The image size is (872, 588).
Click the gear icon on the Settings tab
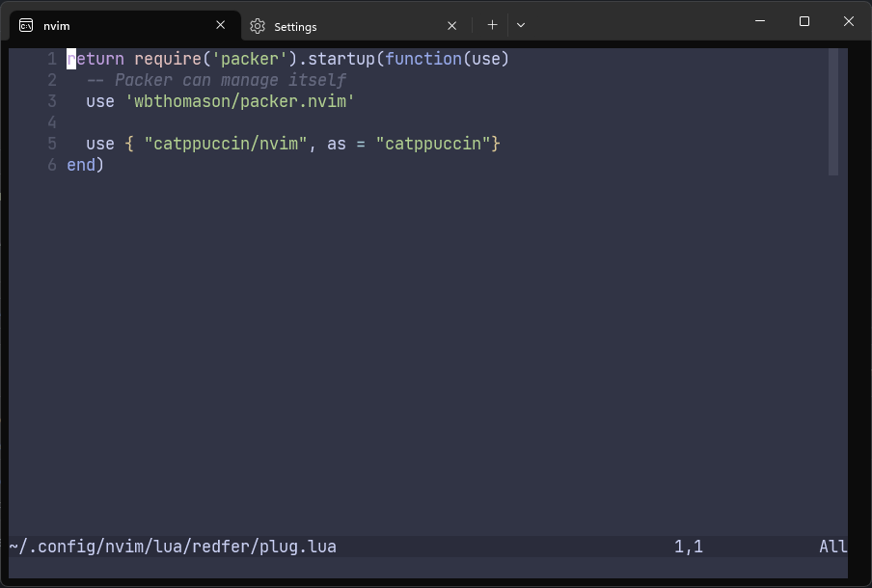point(258,26)
